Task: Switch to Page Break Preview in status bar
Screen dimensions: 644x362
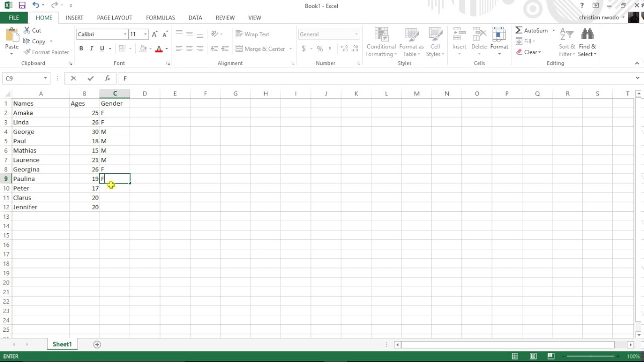Action: point(551,356)
